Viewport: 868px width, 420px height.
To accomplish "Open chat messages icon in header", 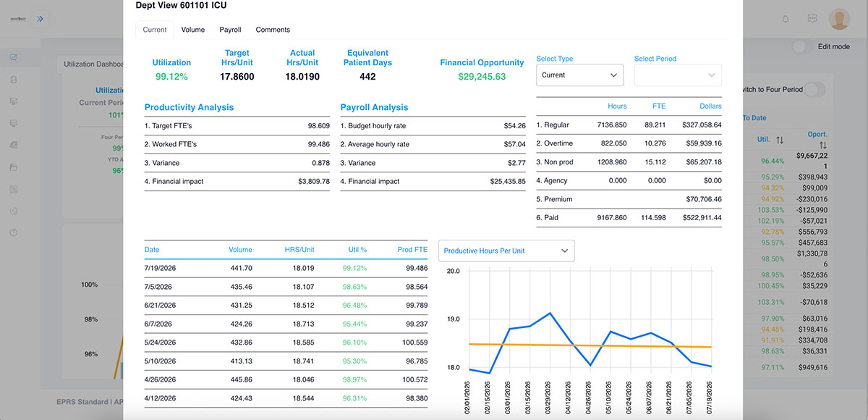I will [x=812, y=19].
